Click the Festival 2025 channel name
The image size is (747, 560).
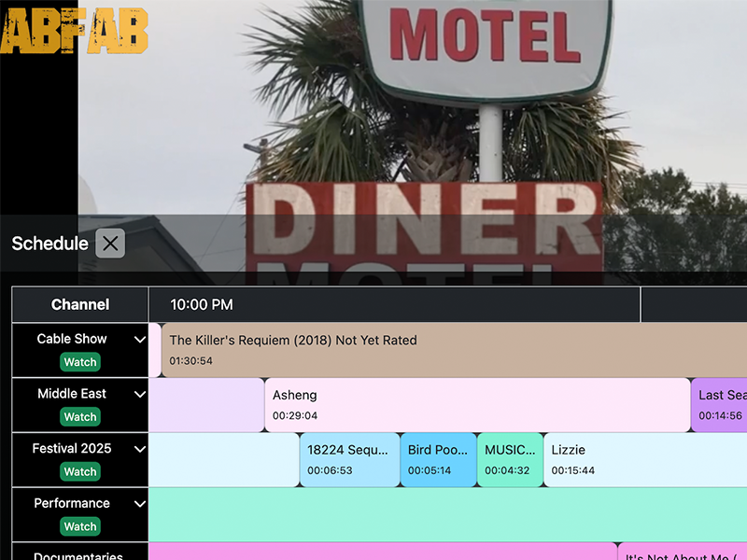(x=72, y=448)
